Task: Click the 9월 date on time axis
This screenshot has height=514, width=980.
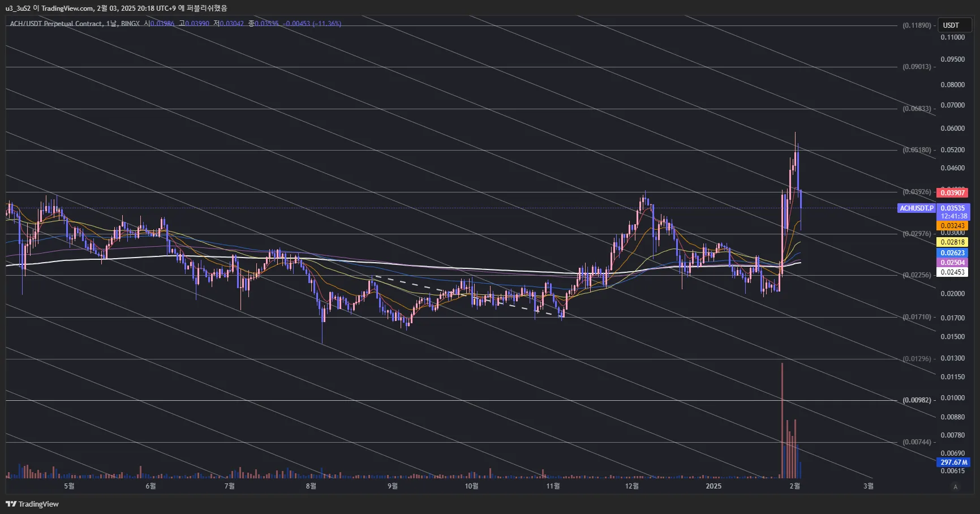Action: [392, 486]
